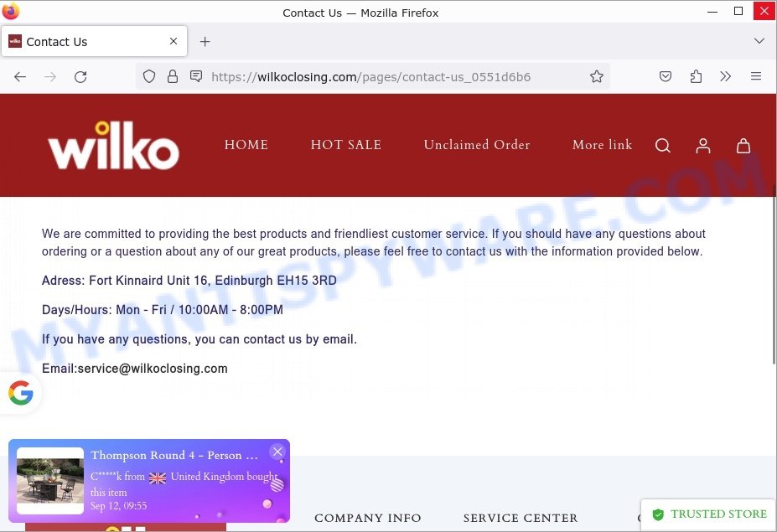The height and width of the screenshot is (532, 777).
Task: Click the page vertical scrollbar
Action: click(x=773, y=275)
